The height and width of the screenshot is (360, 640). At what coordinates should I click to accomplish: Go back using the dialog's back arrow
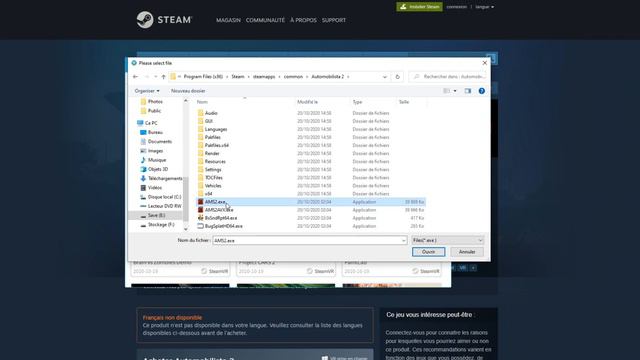136,77
